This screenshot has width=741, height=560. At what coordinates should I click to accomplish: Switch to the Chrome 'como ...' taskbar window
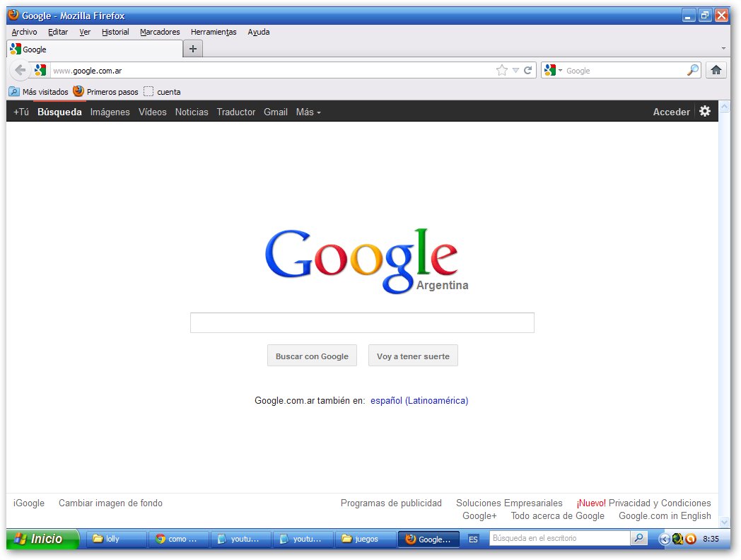[x=179, y=539]
